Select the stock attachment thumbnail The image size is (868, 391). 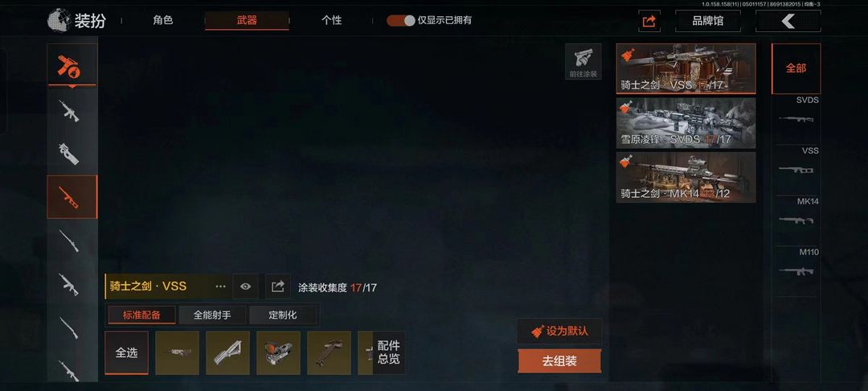point(227,353)
